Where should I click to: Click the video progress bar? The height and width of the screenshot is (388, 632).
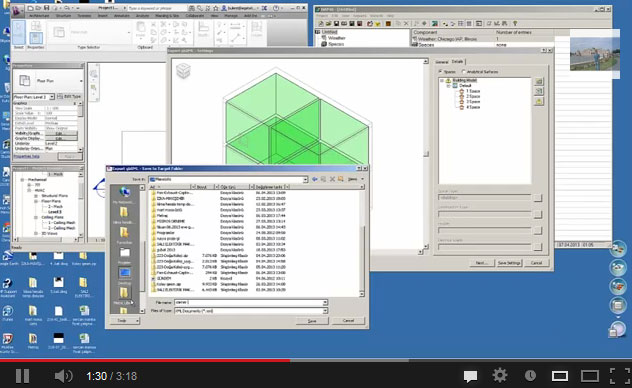tap(316, 361)
